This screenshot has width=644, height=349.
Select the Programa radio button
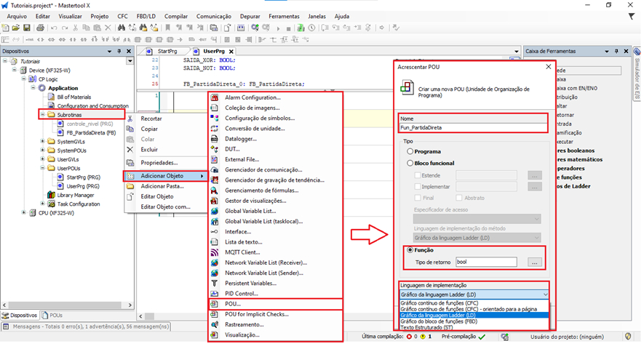[x=410, y=151]
